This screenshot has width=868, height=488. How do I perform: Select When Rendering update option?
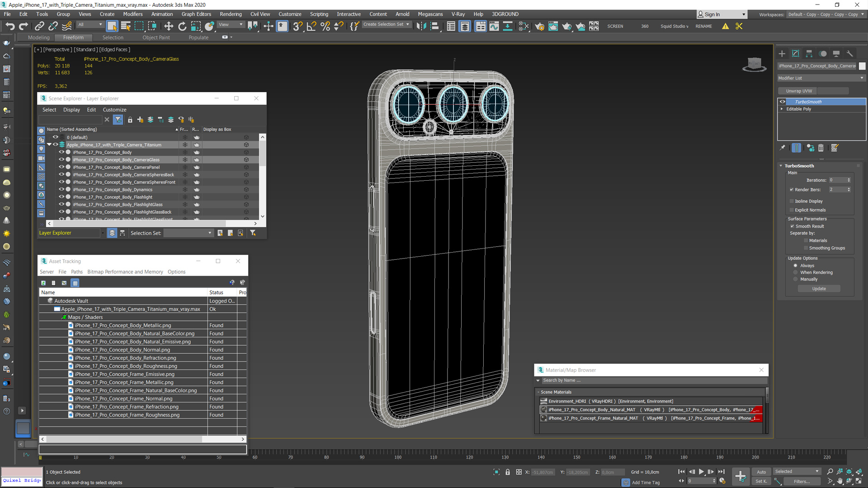[x=796, y=272]
